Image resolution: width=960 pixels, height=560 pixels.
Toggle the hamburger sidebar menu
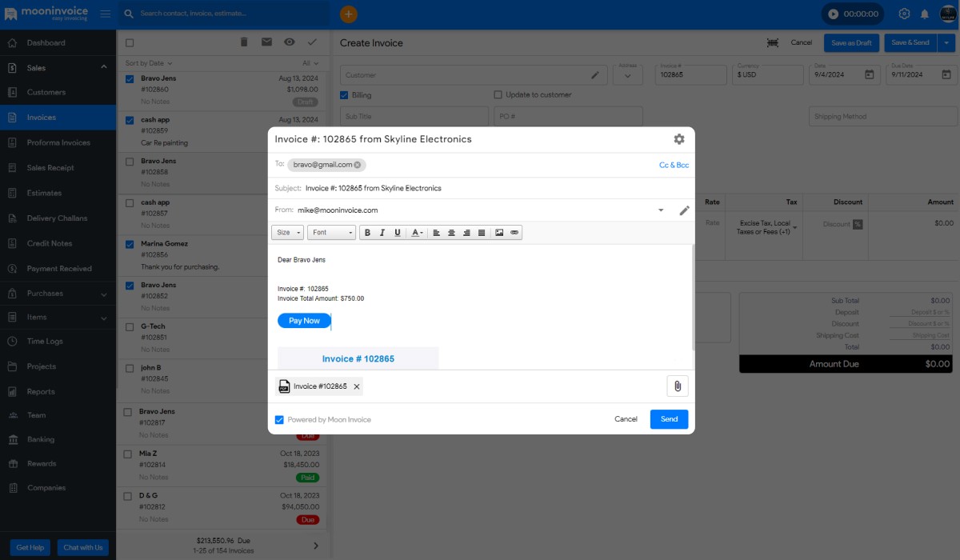(105, 14)
